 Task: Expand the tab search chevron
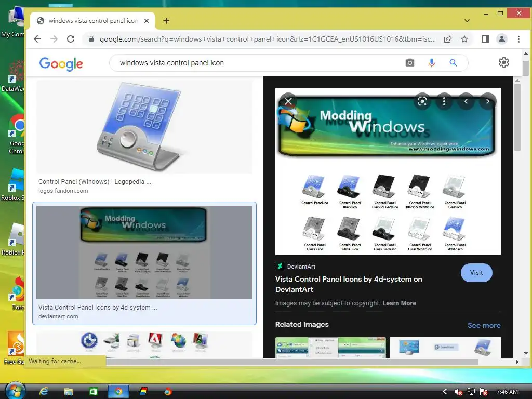coord(467,21)
